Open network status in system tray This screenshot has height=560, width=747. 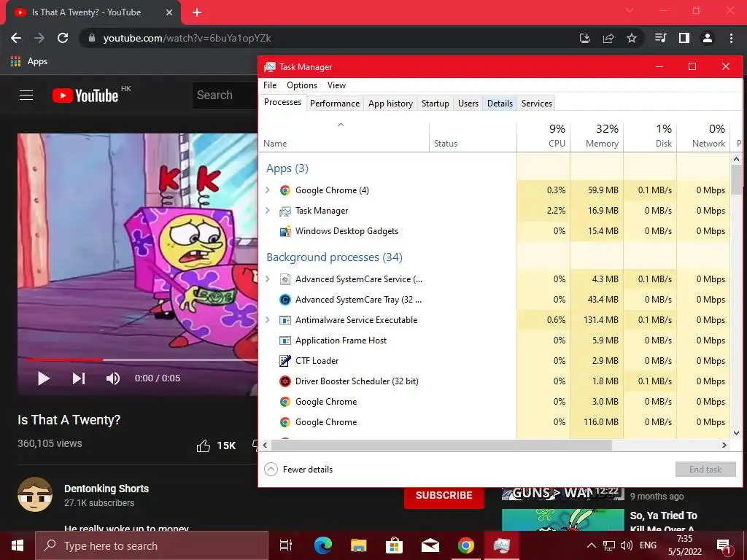(x=609, y=545)
